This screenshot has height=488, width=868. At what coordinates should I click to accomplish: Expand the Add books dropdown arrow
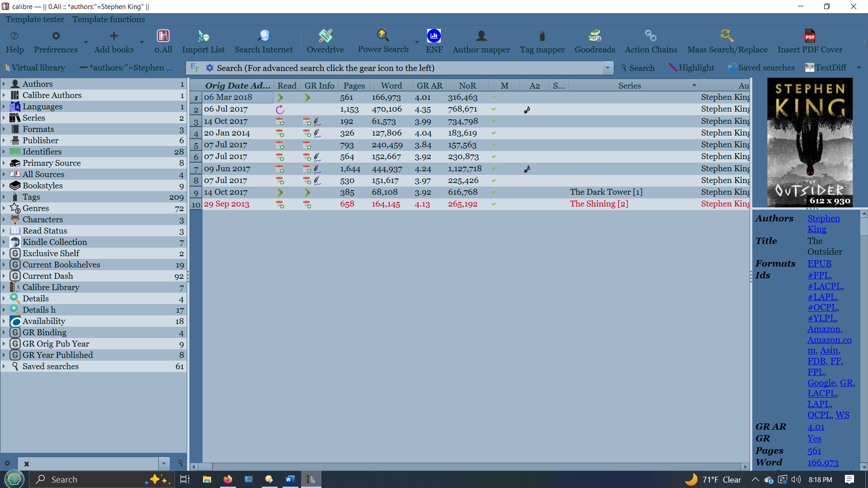(142, 42)
